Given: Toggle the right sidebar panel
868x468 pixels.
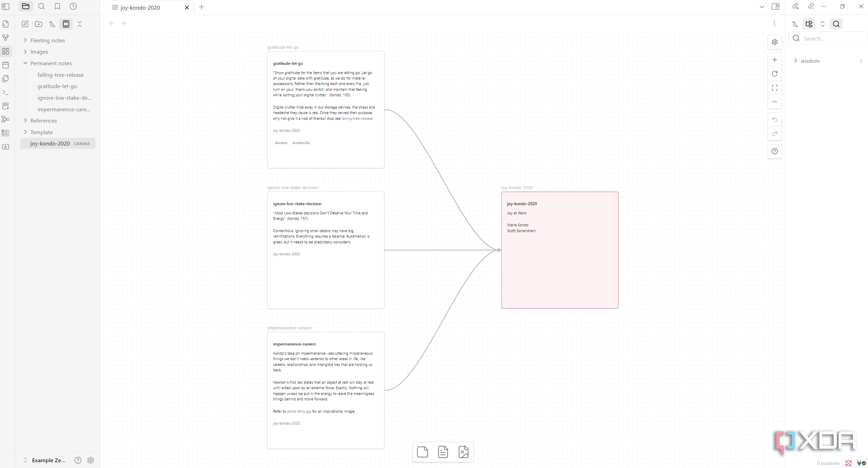Looking at the screenshot, I should (775, 7).
